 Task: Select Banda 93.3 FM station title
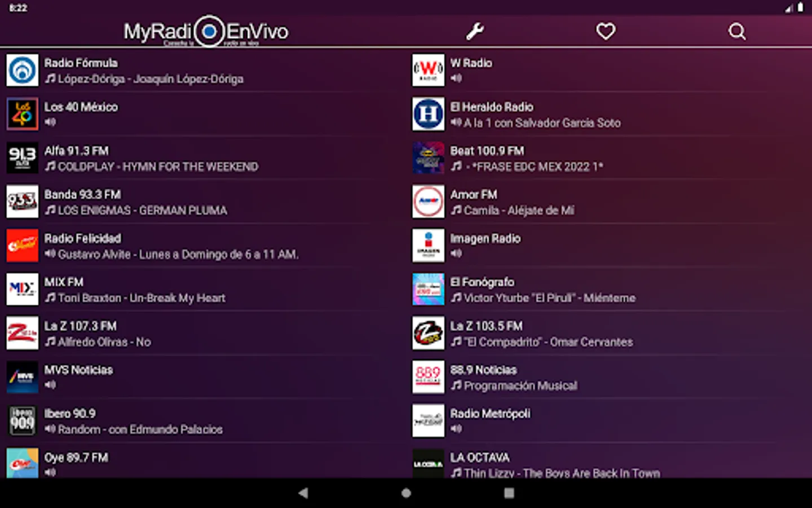pos(82,195)
